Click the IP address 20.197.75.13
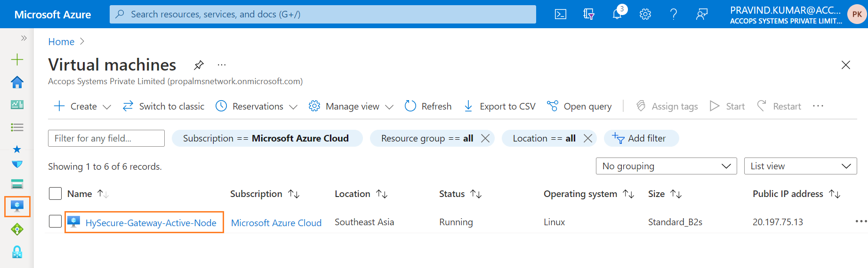868x268 pixels. [778, 222]
